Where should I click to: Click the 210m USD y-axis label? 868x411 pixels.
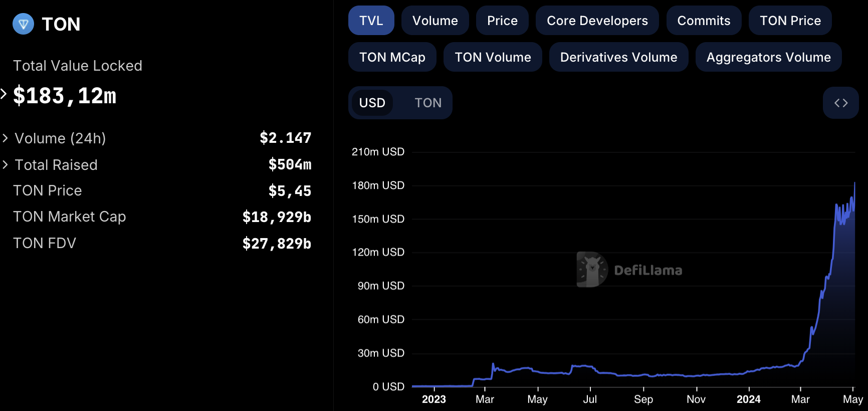378,152
